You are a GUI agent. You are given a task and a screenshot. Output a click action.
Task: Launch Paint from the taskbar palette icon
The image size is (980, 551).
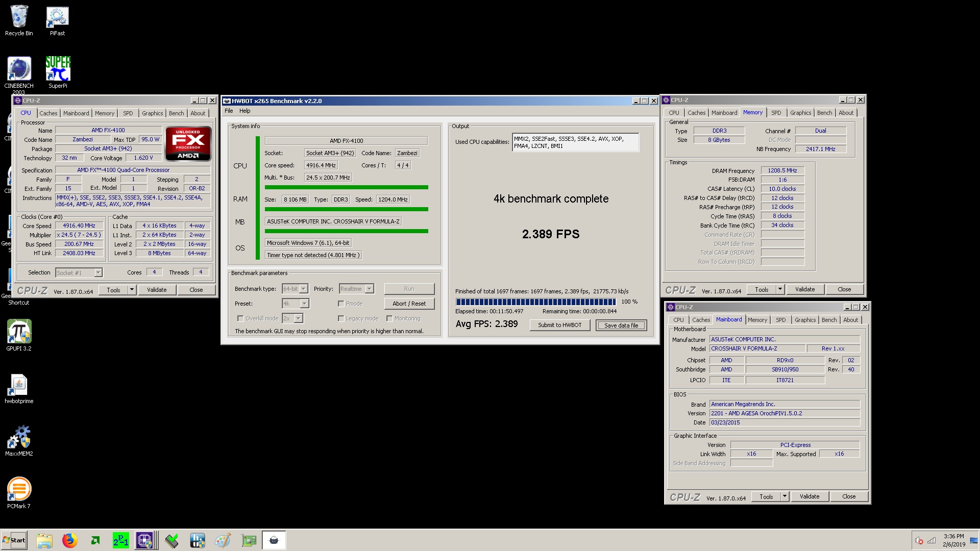pyautogui.click(x=223, y=540)
